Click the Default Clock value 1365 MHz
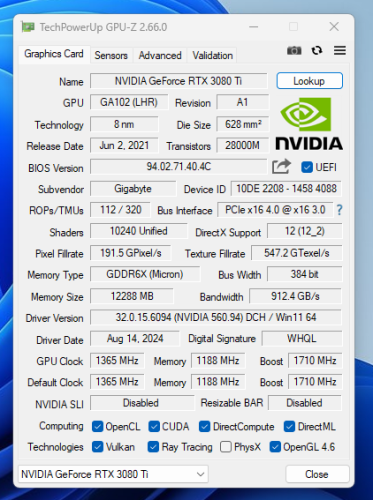Screen dimensions: 373x500 pyautogui.click(x=117, y=382)
